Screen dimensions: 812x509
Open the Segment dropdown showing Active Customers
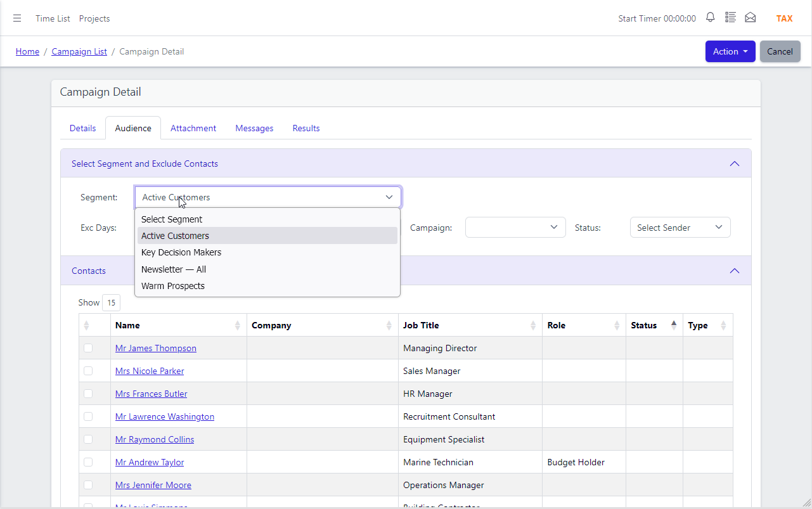(x=268, y=197)
